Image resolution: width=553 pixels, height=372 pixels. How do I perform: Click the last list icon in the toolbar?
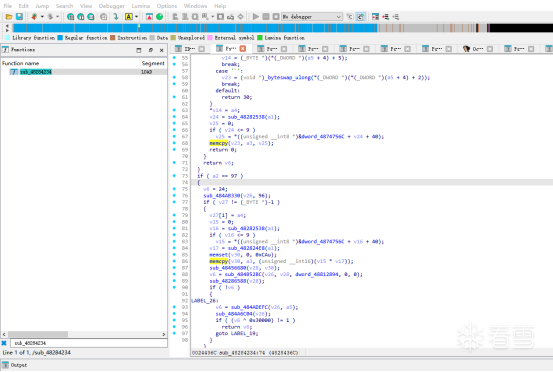tap(396, 17)
